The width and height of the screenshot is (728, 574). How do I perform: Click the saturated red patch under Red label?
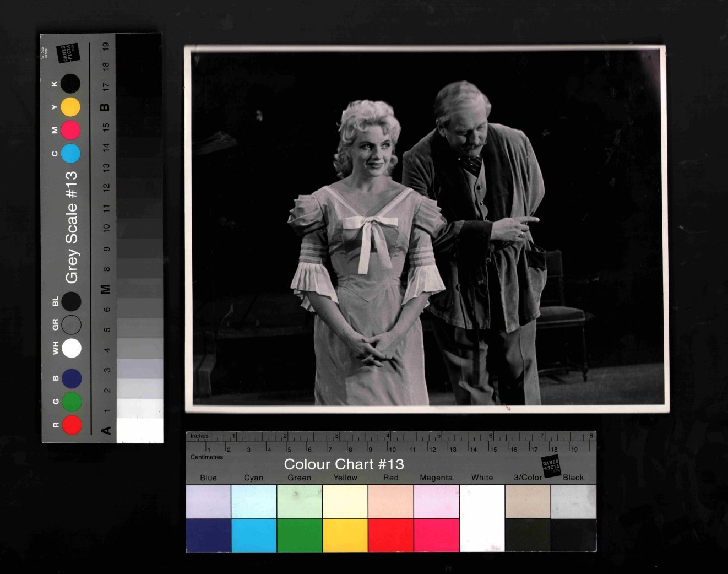[x=390, y=535]
